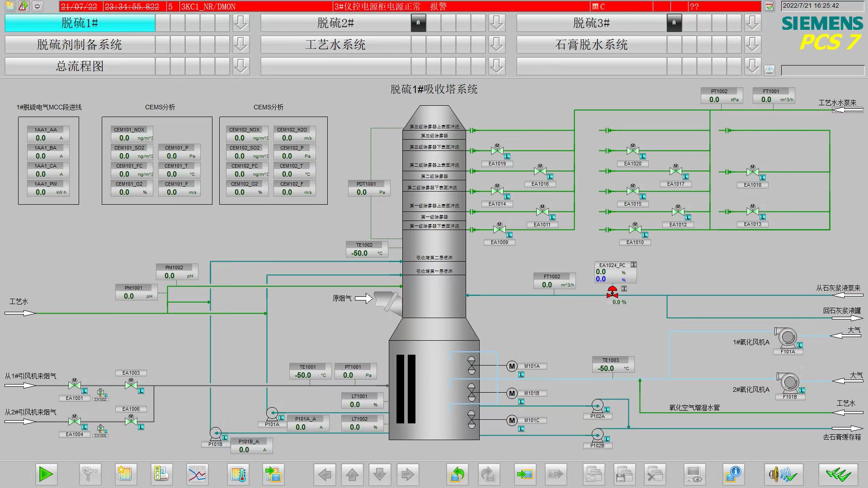This screenshot has height=488, width=868.
Task: Open the 脱硫剂制备系统 overview button
Action: pos(80,44)
